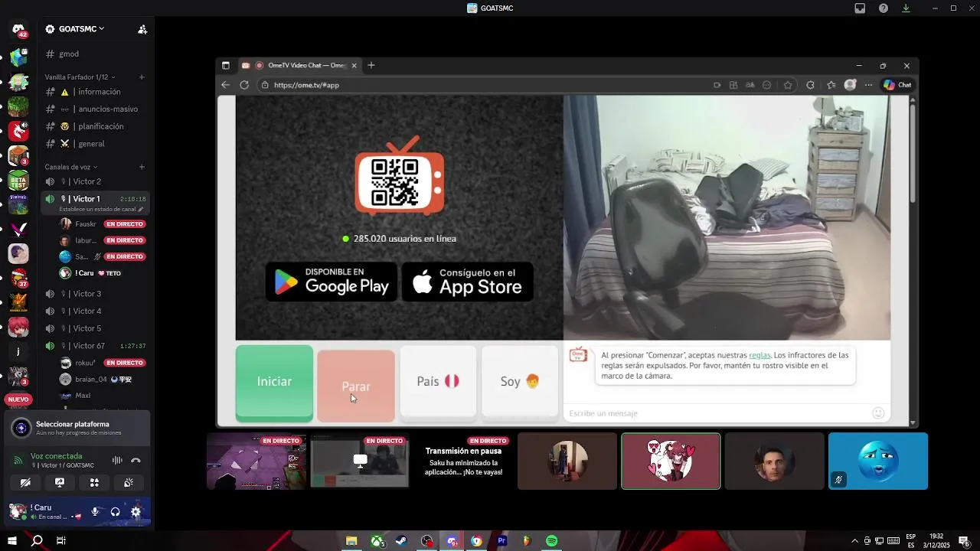Open the Transmisión en pausa stream tile
The image size is (980, 551).
coord(463,461)
